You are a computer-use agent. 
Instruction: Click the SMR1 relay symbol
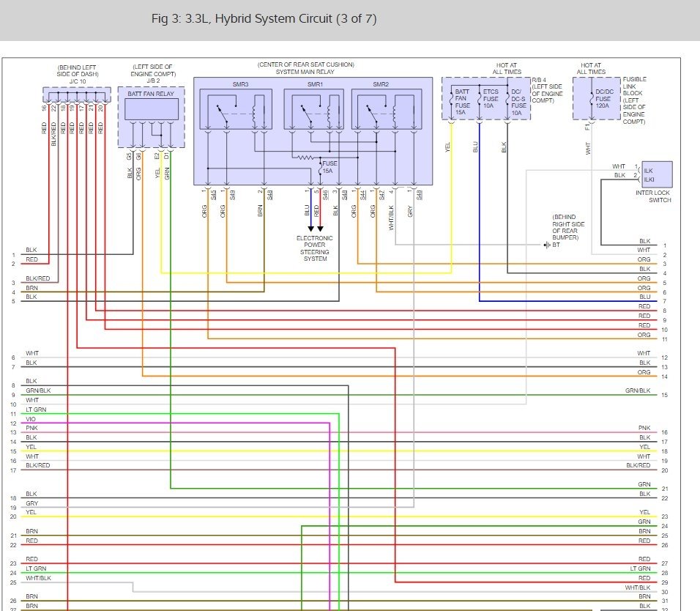click(x=315, y=110)
